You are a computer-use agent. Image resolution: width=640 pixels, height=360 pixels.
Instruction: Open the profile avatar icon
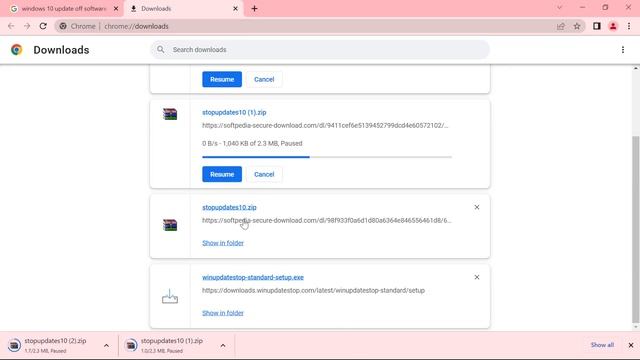click(x=613, y=26)
